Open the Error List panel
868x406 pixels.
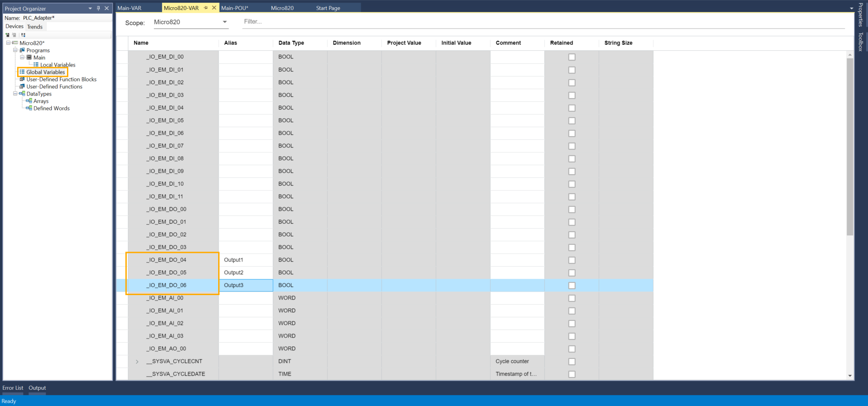[x=13, y=388]
